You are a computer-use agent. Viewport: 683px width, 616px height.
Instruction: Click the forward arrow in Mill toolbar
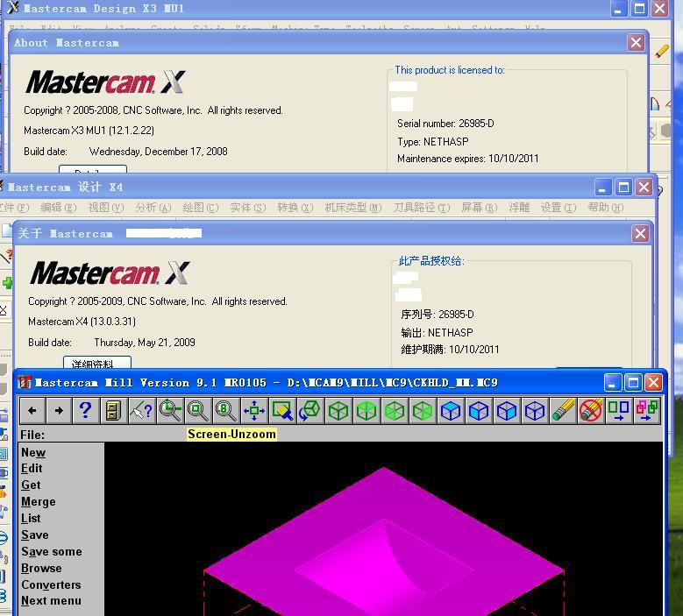pyautogui.click(x=59, y=411)
